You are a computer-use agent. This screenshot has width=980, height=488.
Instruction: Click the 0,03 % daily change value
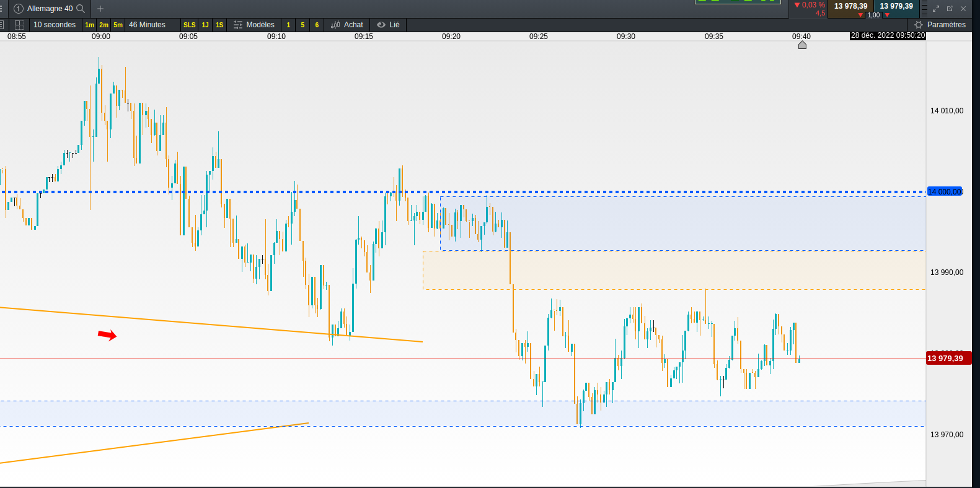pyautogui.click(x=813, y=5)
